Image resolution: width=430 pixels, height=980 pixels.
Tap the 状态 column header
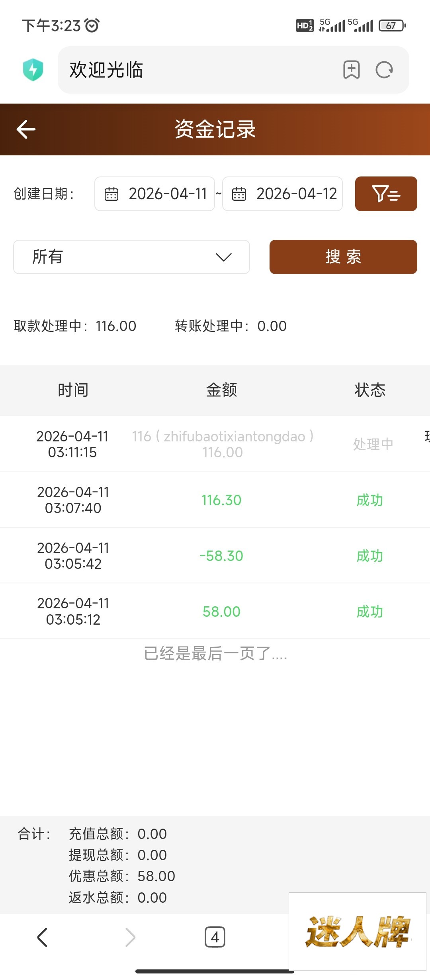(x=370, y=390)
